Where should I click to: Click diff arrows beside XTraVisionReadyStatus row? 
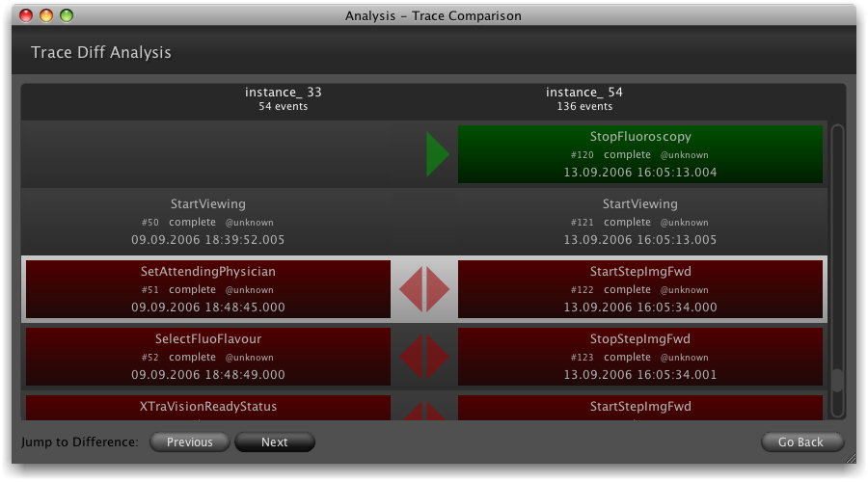click(424, 412)
